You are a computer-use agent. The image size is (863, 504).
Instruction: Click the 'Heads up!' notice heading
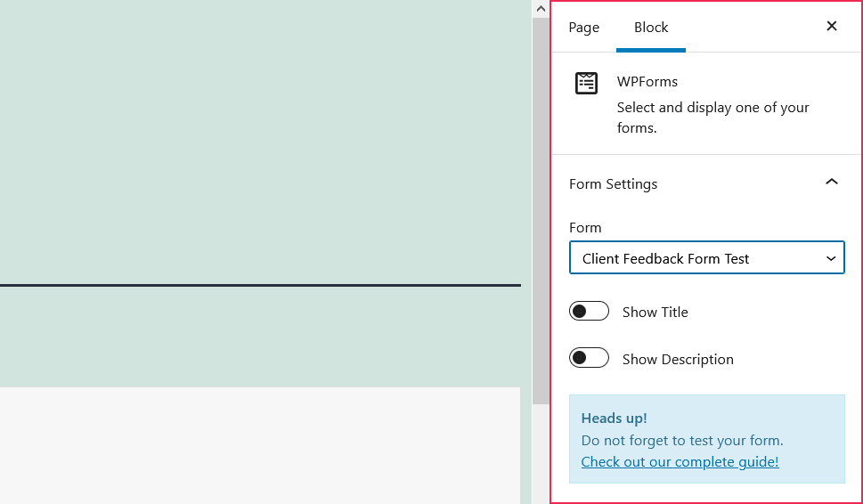click(x=614, y=419)
